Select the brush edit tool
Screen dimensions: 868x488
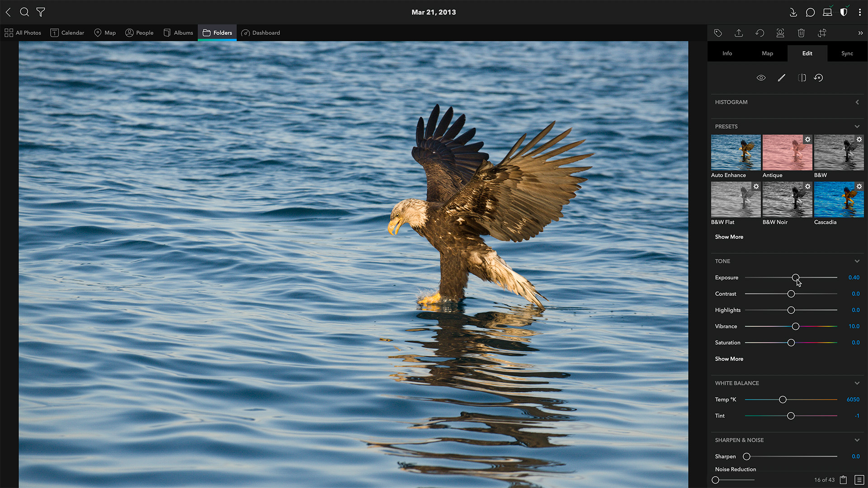click(x=781, y=78)
